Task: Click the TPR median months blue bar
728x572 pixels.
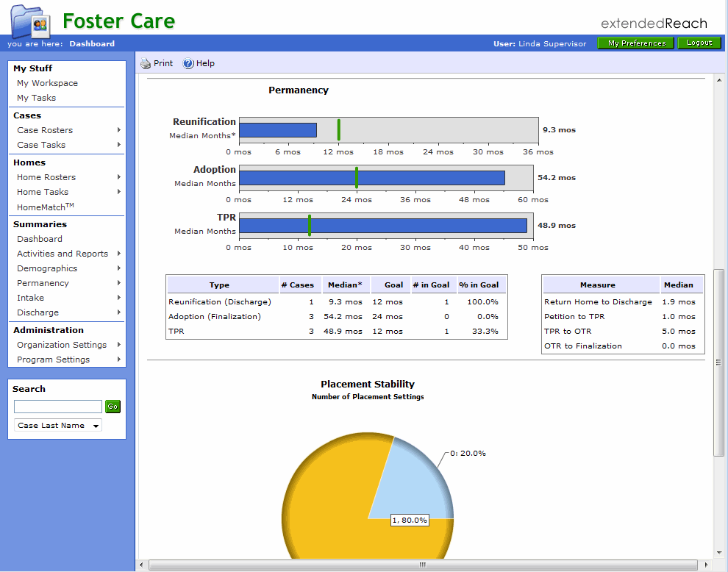Action: click(383, 226)
